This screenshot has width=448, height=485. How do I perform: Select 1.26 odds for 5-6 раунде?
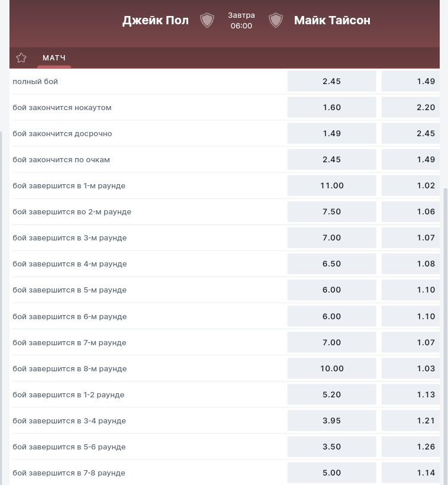point(411,447)
